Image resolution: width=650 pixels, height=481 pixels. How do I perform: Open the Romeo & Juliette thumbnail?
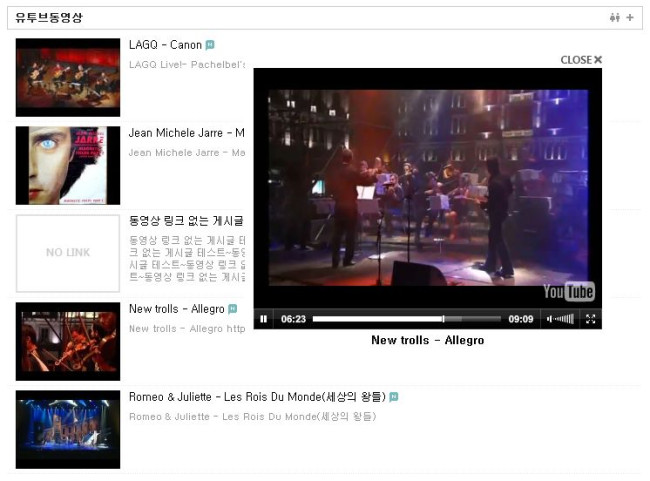click(68, 429)
